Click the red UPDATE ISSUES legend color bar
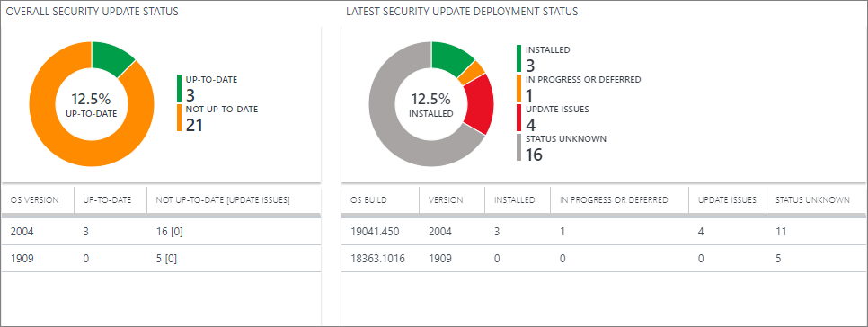The width and height of the screenshot is (868, 327). tap(519, 118)
